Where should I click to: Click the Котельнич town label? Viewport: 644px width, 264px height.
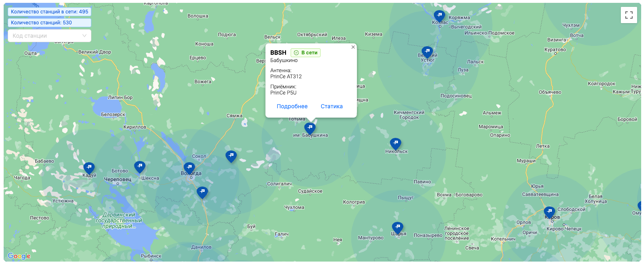pyautogui.click(x=503, y=239)
